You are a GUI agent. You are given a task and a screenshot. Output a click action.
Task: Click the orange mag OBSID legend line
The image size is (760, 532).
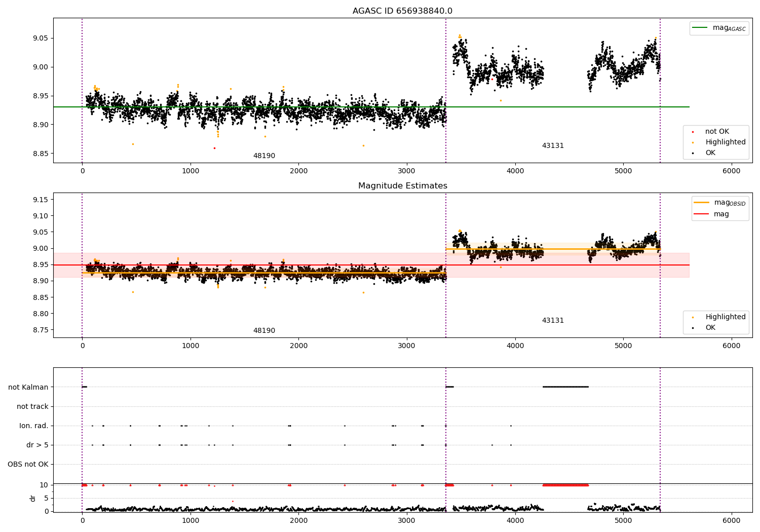click(702, 203)
